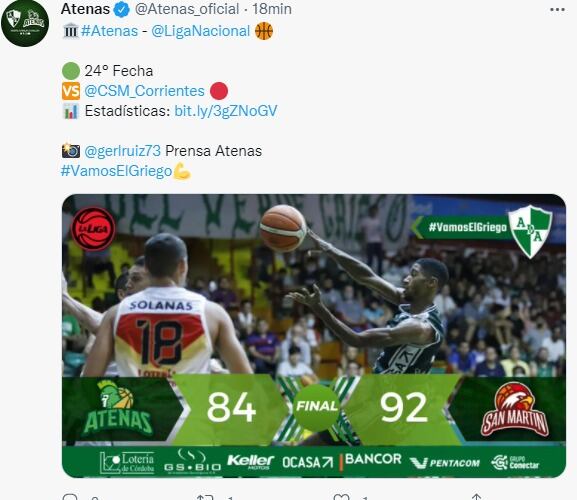Open the @CSM_Corrientes mention
Image resolution: width=577 pixels, height=500 pixels.
click(144, 91)
